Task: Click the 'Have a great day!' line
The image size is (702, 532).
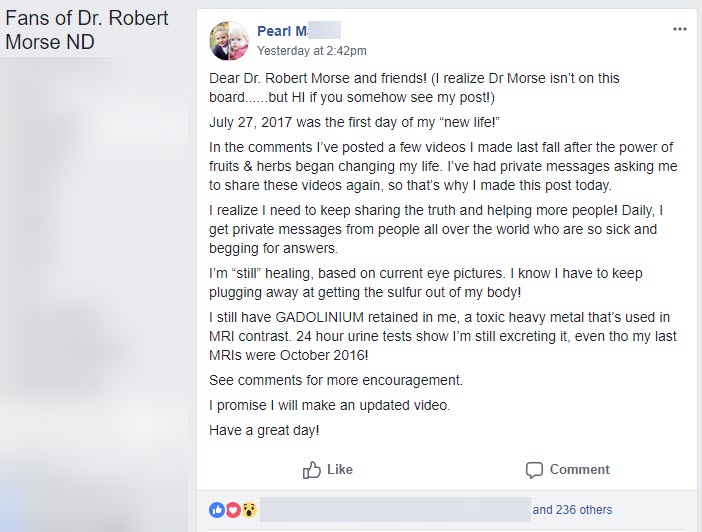Action: coord(264,429)
